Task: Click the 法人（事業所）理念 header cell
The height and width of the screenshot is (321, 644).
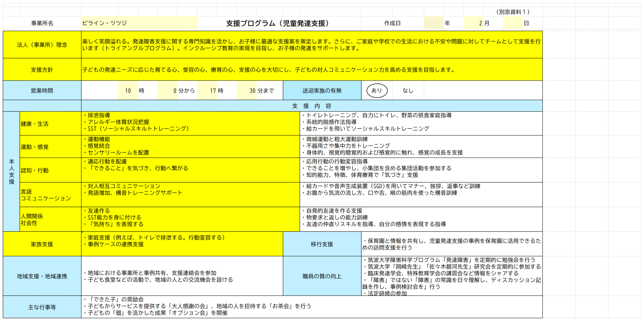Action: click(42, 45)
